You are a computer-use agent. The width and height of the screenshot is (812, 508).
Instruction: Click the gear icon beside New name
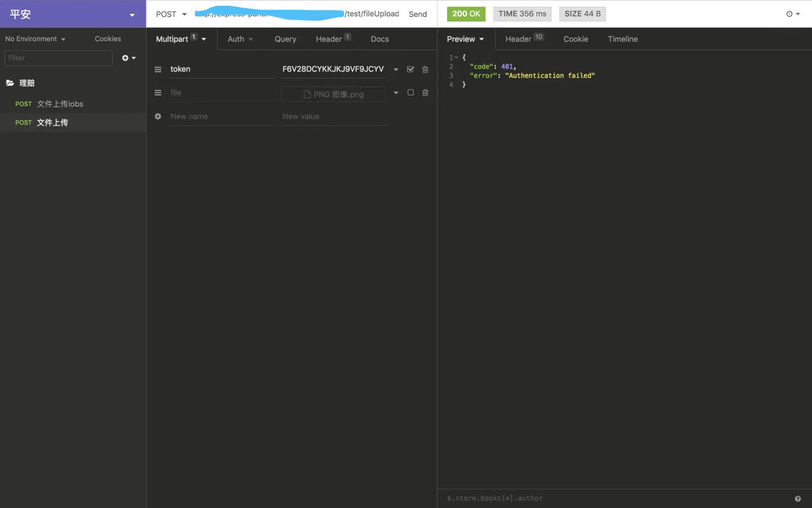tap(158, 116)
